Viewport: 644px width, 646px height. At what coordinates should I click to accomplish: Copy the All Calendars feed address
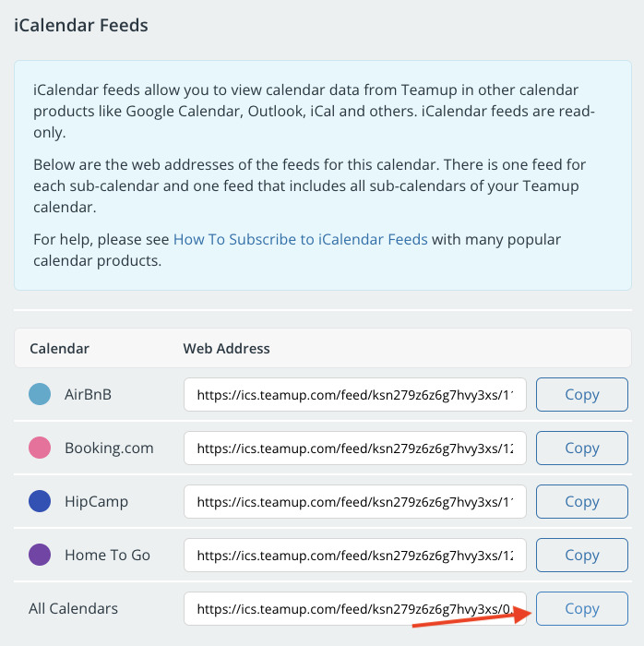coord(581,609)
